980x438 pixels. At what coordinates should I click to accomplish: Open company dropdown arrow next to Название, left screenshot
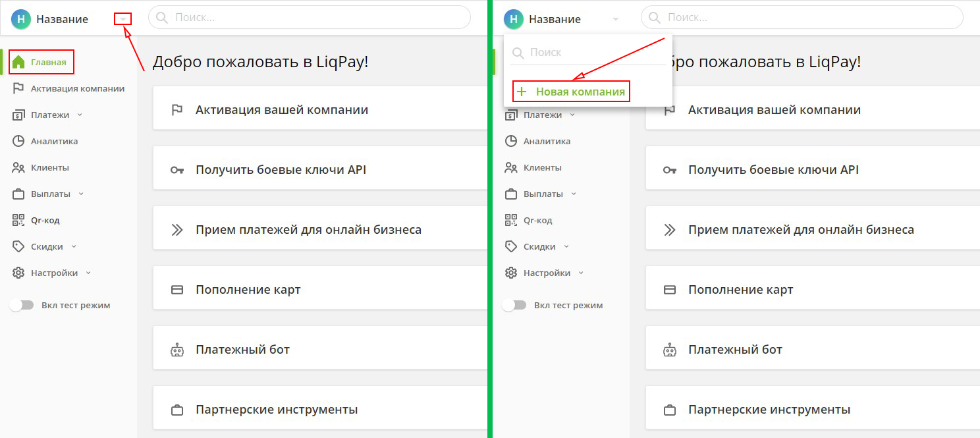(123, 19)
